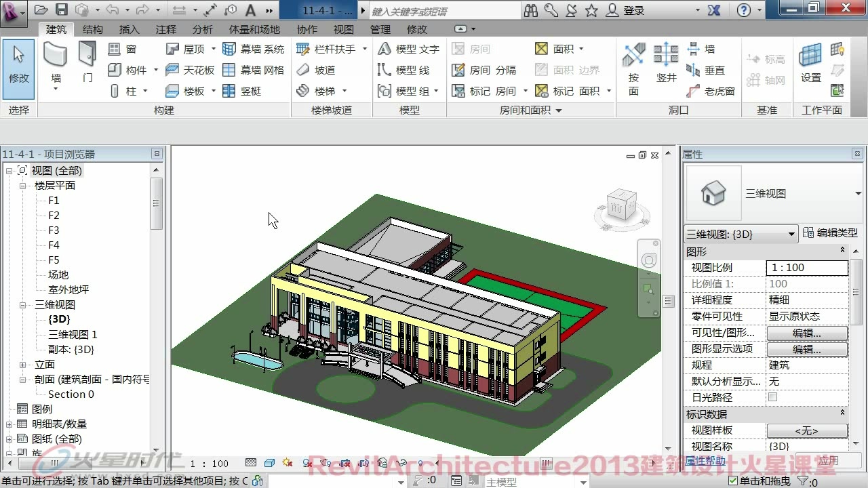Click the search keyword input field
Screen dimensions: 868x488
444,11
